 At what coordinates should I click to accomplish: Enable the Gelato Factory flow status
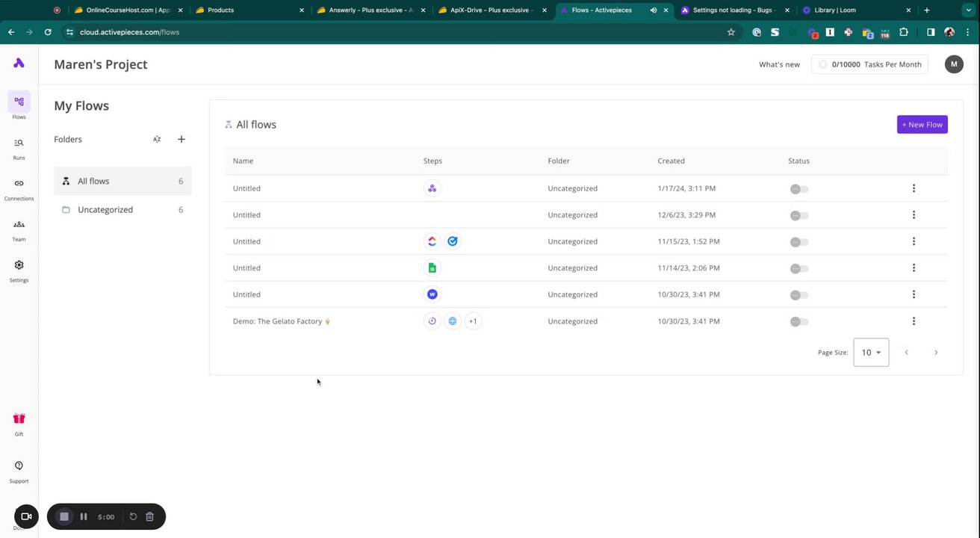[799, 321]
